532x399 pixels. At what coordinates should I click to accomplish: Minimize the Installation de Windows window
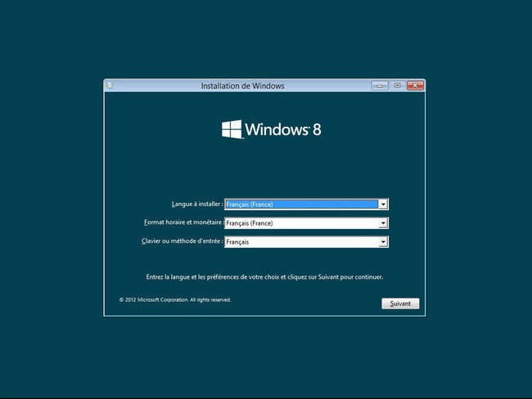[380, 86]
